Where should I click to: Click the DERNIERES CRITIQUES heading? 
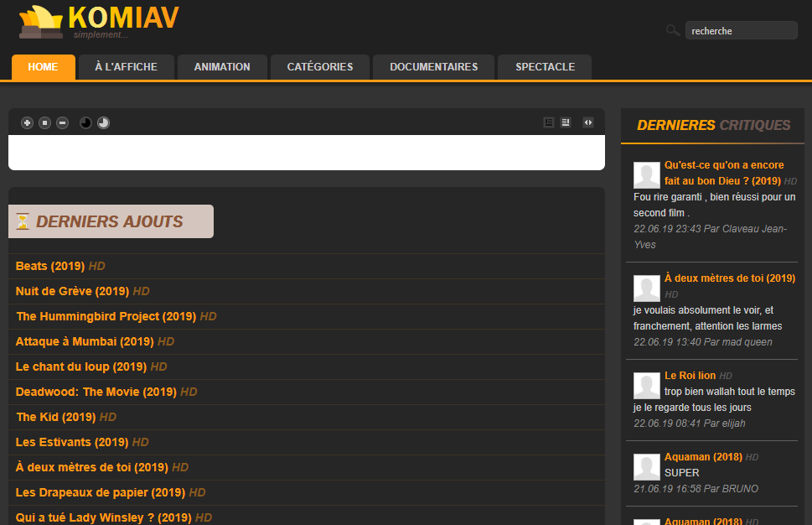click(x=713, y=125)
